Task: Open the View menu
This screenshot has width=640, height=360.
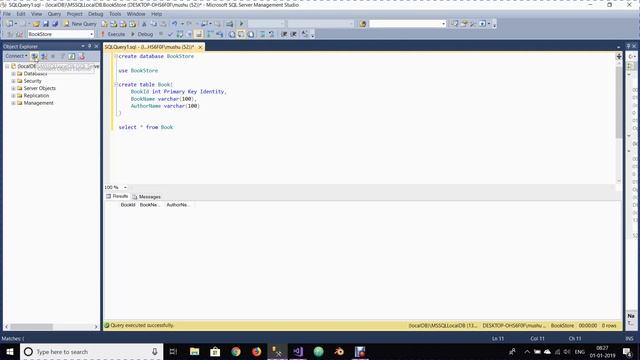Action: tap(36, 14)
